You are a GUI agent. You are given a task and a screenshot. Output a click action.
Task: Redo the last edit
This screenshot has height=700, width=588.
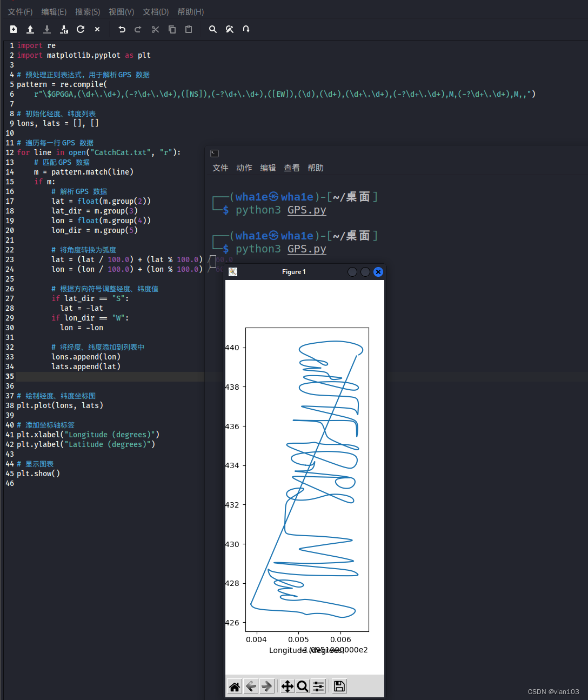138,29
